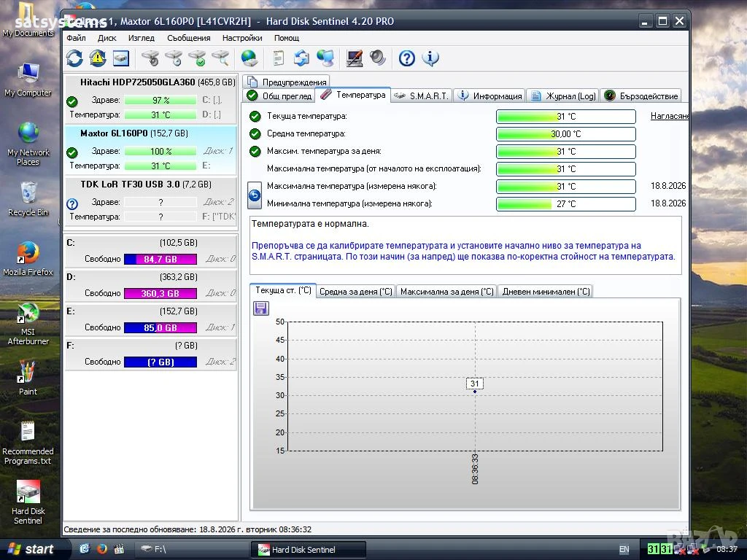The width and height of the screenshot is (747, 560).
Task: Open MSI Afterburner desktop shortcut
Action: [x=28, y=324]
